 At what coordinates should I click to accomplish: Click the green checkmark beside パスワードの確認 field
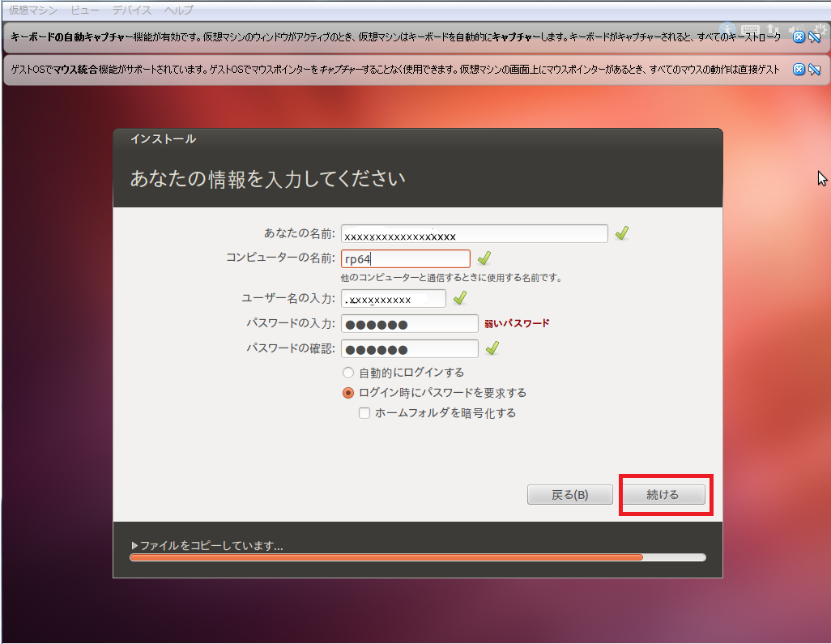point(491,349)
